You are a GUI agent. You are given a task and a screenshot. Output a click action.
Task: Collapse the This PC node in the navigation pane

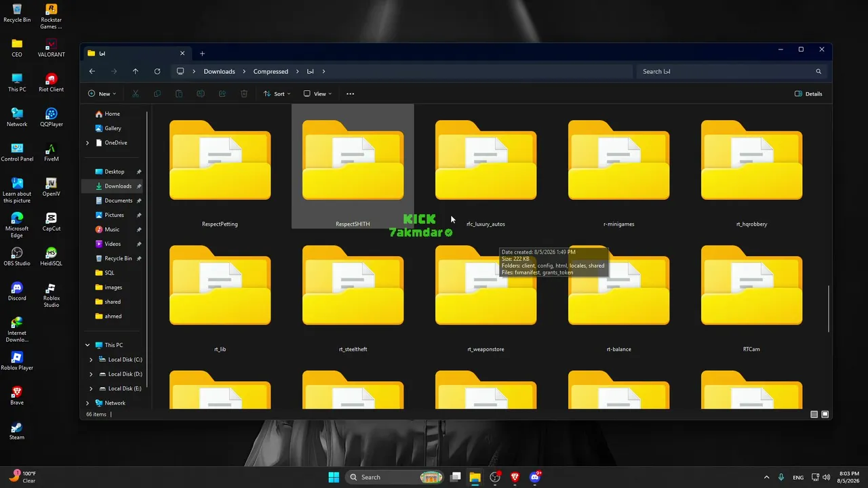[x=87, y=345]
